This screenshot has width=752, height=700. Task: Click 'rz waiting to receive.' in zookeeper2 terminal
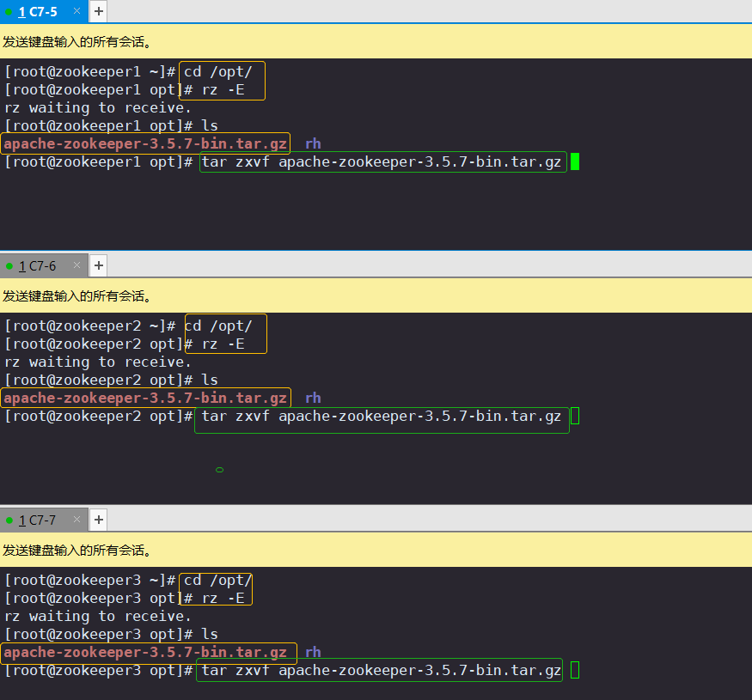click(x=98, y=362)
